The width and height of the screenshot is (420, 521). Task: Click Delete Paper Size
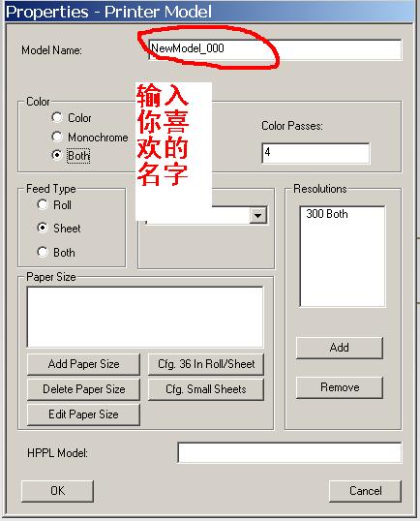(x=83, y=389)
